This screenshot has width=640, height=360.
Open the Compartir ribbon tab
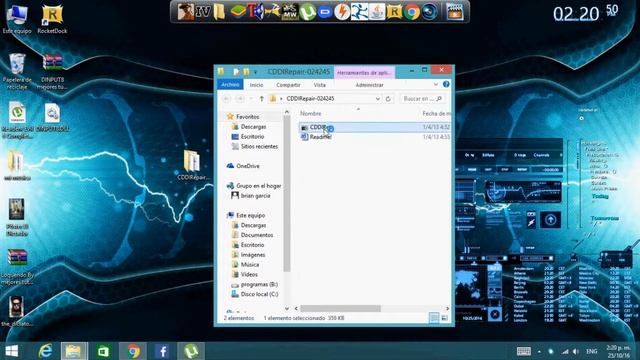pyautogui.click(x=288, y=85)
